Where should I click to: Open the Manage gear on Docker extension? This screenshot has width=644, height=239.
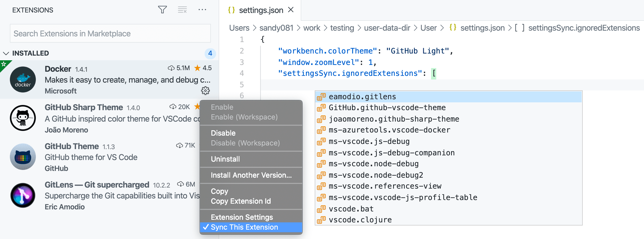(x=205, y=91)
